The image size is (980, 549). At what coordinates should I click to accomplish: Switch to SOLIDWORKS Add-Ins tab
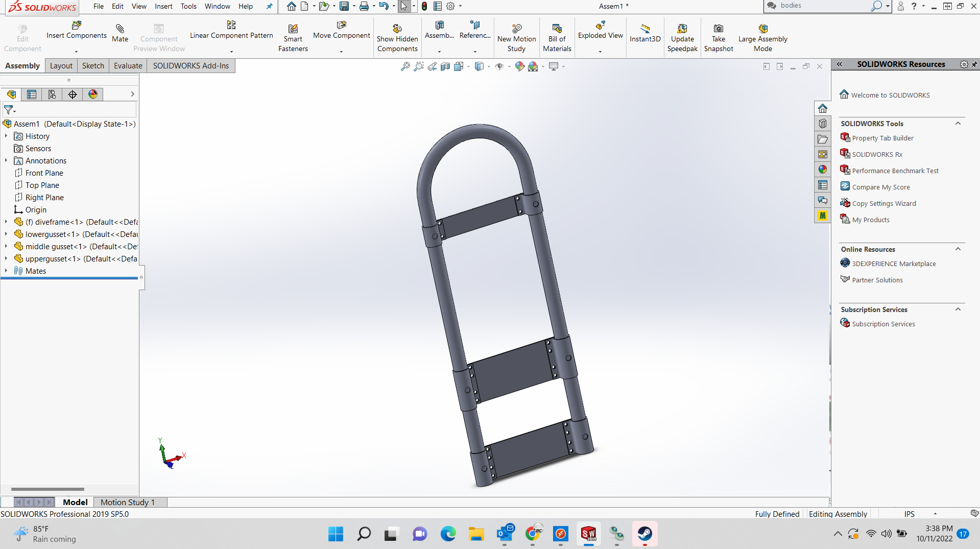click(190, 66)
